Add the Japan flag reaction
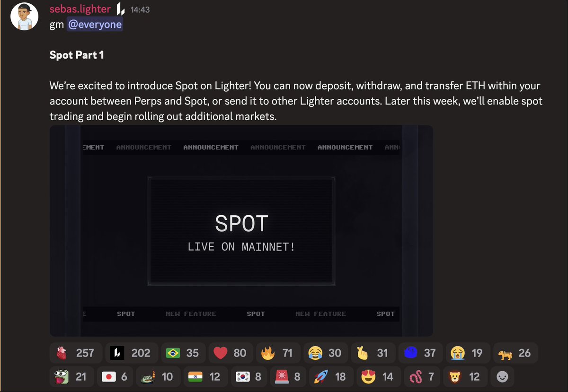The height and width of the screenshot is (392, 568). click(115, 377)
